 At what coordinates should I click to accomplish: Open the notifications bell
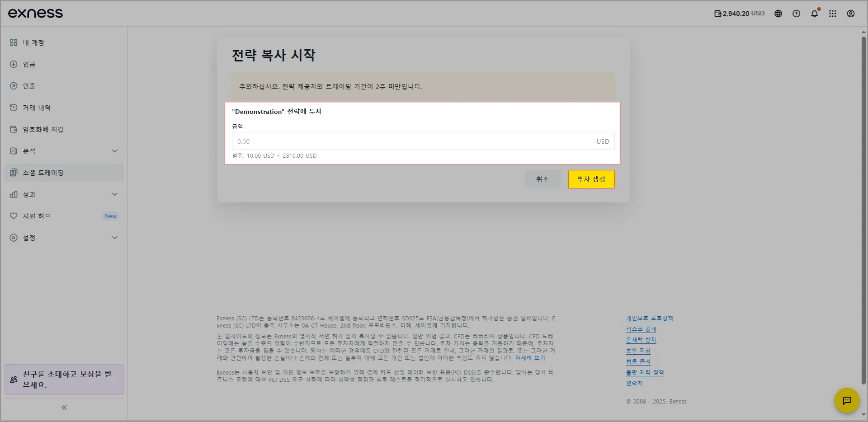tap(814, 14)
